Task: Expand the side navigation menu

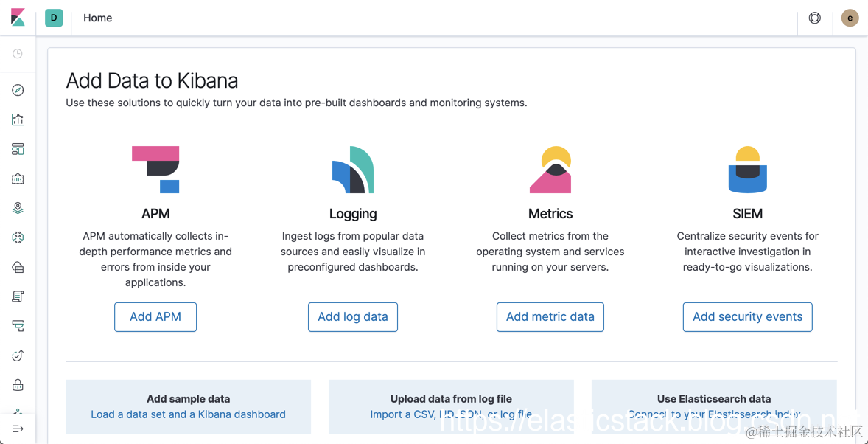Action: [x=18, y=429]
